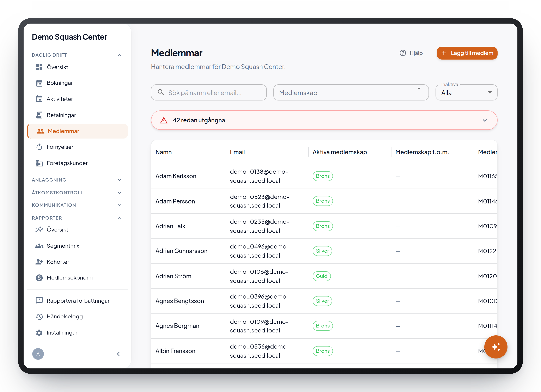Click the Segmentmix groups icon

[39, 246]
